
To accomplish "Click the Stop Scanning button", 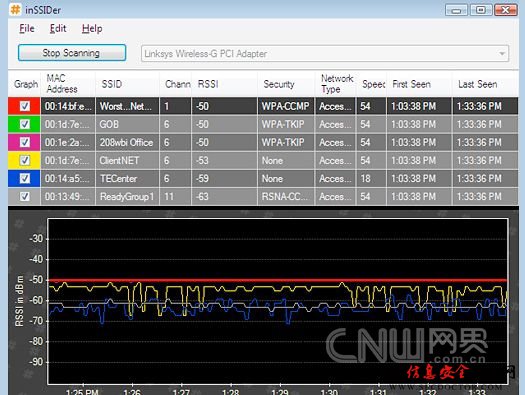I will [x=72, y=53].
